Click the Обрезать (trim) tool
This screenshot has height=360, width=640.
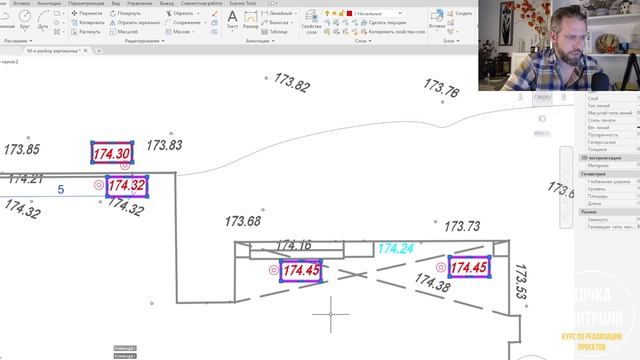(180, 13)
